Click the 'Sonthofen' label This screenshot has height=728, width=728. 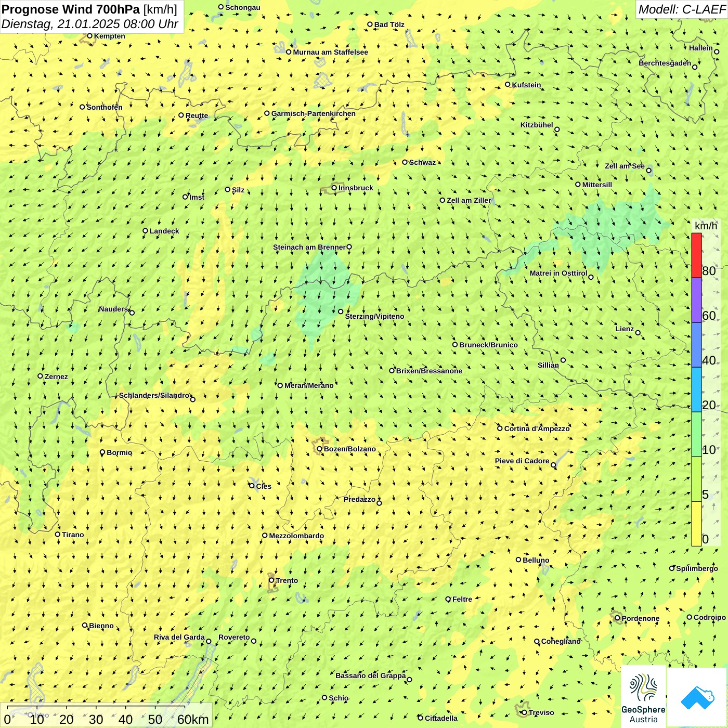[x=105, y=107]
